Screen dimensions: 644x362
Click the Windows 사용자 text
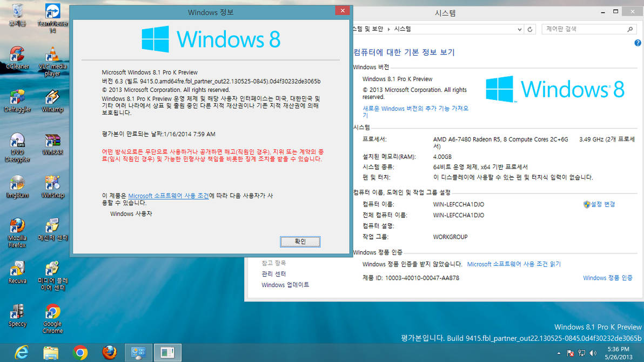click(131, 213)
